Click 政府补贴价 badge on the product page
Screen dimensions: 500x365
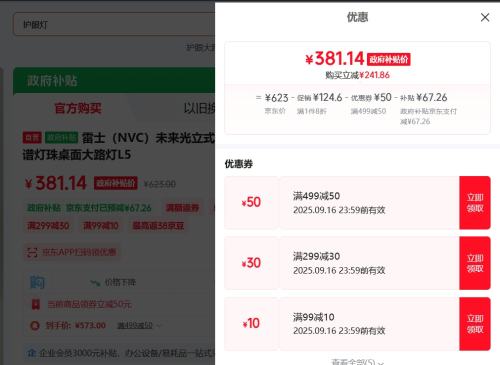point(116,183)
